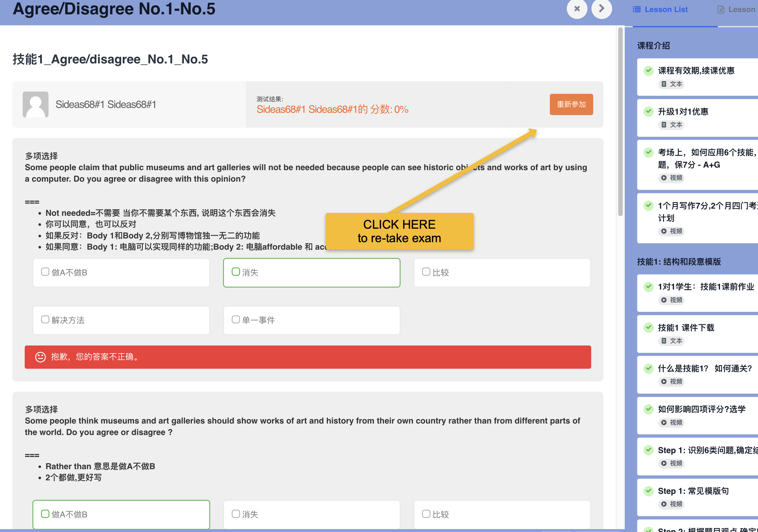Click the user avatar image

tap(35, 104)
